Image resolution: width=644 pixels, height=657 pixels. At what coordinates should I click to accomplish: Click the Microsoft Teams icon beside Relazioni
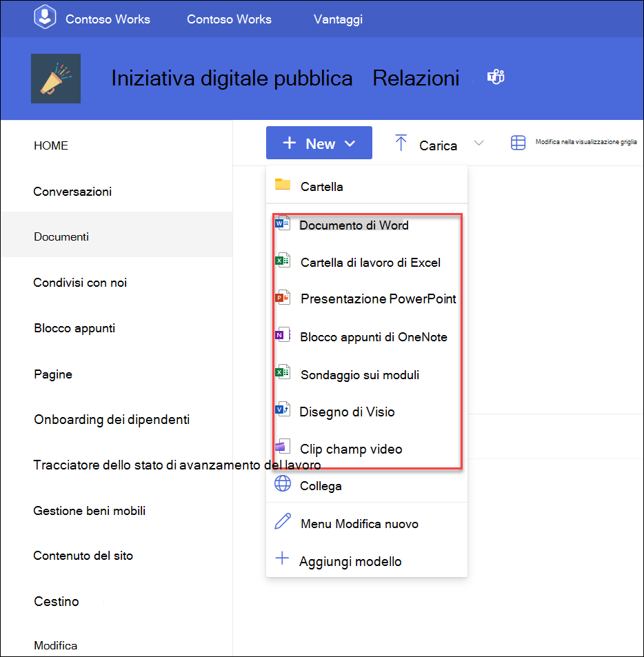point(496,77)
